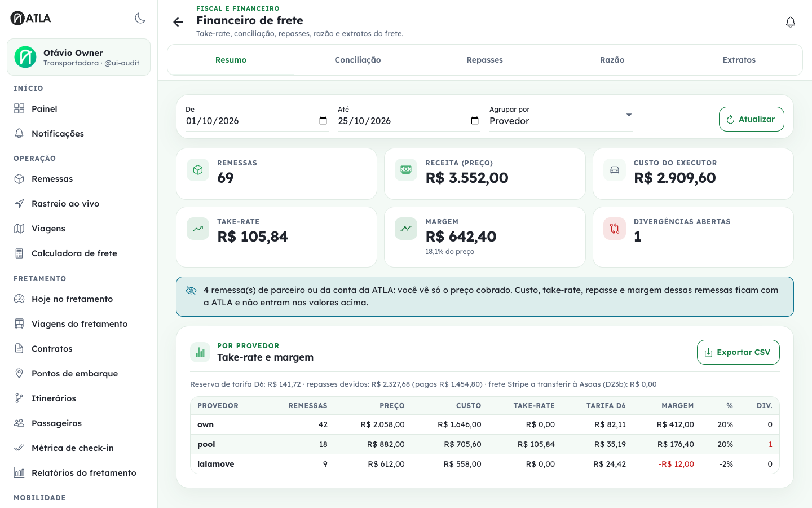The width and height of the screenshot is (812, 508).
Task: Click the DIV. column header
Action: coord(765,406)
